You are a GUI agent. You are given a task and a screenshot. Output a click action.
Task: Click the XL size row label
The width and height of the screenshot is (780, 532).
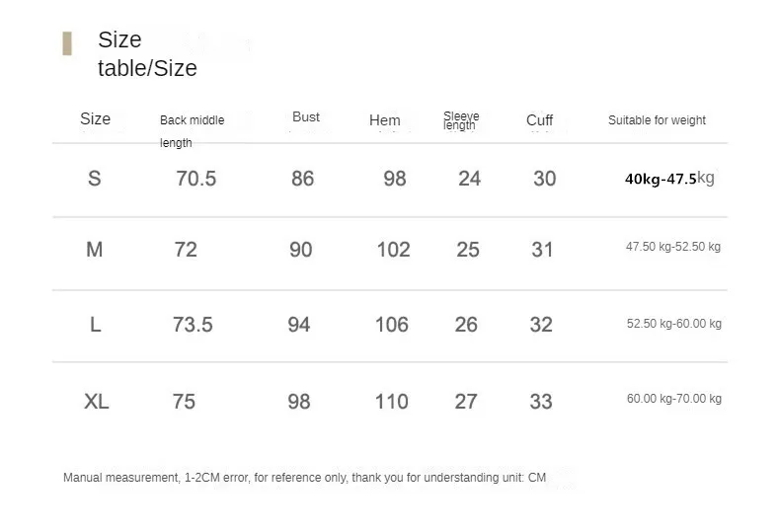(97, 402)
